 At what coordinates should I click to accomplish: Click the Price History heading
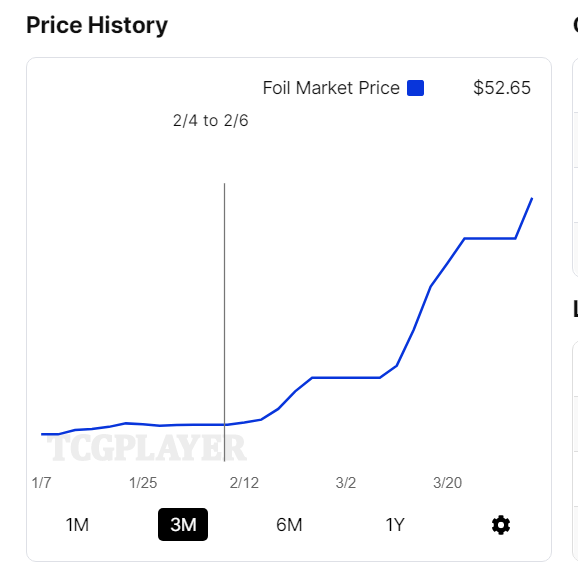click(x=97, y=25)
